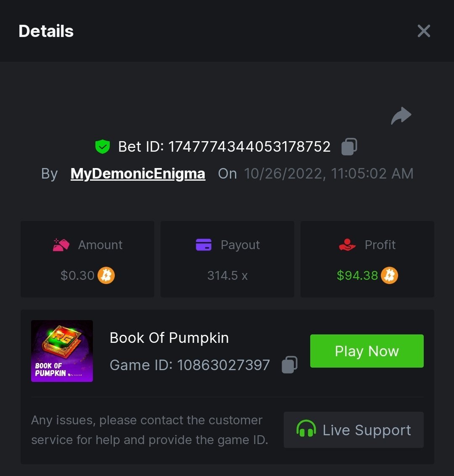Click the Bitcoin icon beside $94.38
The height and width of the screenshot is (476, 454).
[389, 276]
